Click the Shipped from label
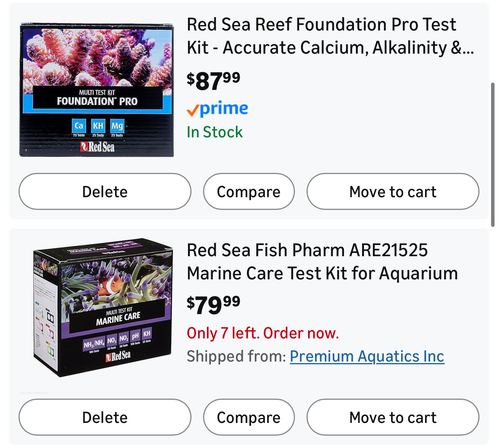Screen dimensions: 498x448 coord(236,356)
